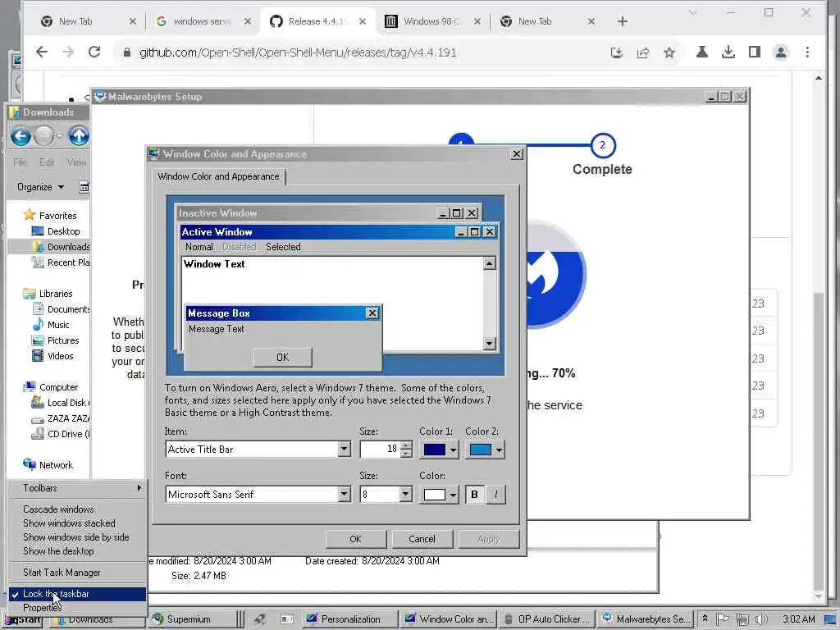Image resolution: width=840 pixels, height=630 pixels.
Task: Open the Chrome downloads icon
Action: click(x=728, y=52)
